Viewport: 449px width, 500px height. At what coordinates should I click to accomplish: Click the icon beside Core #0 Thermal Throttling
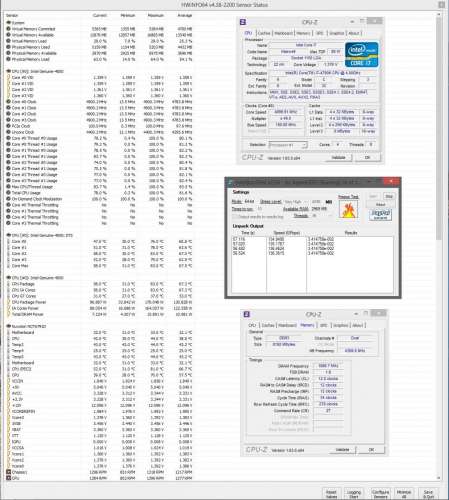pyautogui.click(x=9, y=205)
